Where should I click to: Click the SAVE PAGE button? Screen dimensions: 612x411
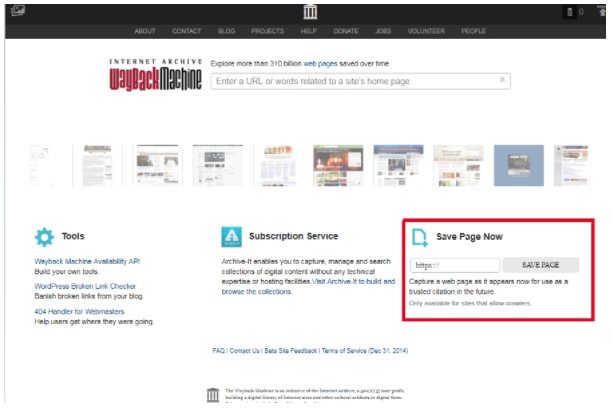tap(540, 265)
